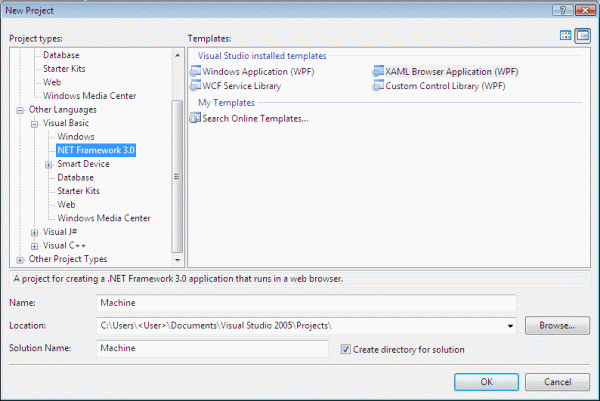Viewport: 600px width, 401px height.
Task: Select the Other Languages tree label
Action: pyautogui.click(x=63, y=110)
